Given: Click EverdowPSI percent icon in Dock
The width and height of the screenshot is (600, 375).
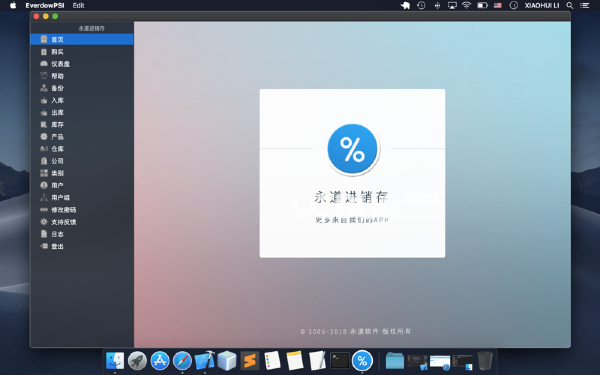Looking at the screenshot, I should (x=362, y=360).
